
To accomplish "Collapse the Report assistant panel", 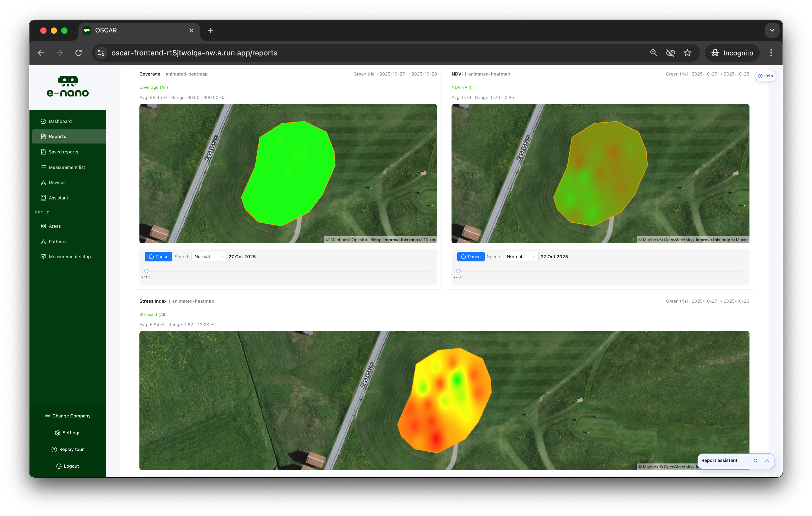I will point(768,461).
